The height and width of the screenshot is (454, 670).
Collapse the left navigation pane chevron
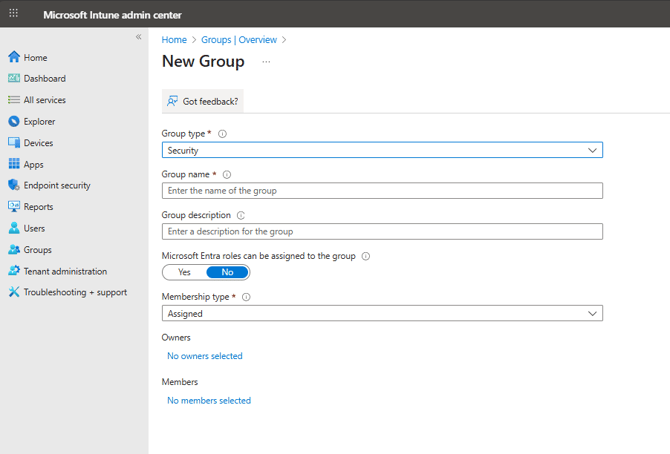pyautogui.click(x=139, y=37)
